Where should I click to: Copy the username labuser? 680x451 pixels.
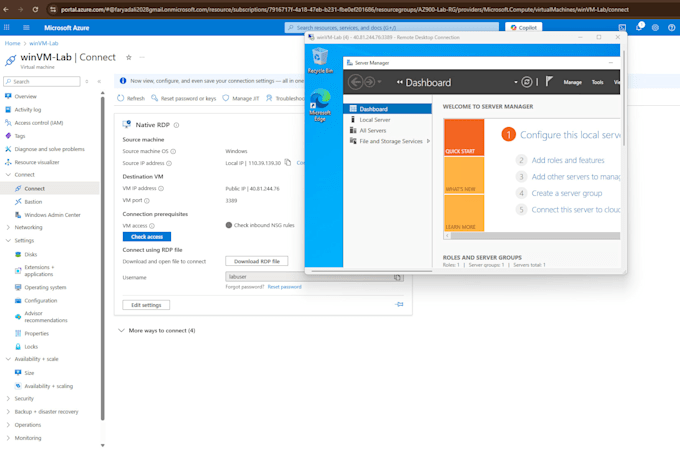point(397,277)
